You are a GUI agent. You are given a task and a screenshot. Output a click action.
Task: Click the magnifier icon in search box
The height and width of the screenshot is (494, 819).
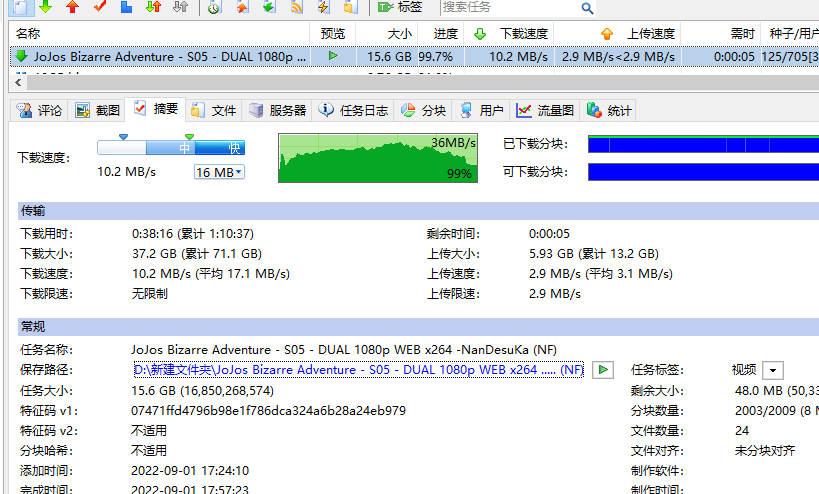tap(587, 8)
